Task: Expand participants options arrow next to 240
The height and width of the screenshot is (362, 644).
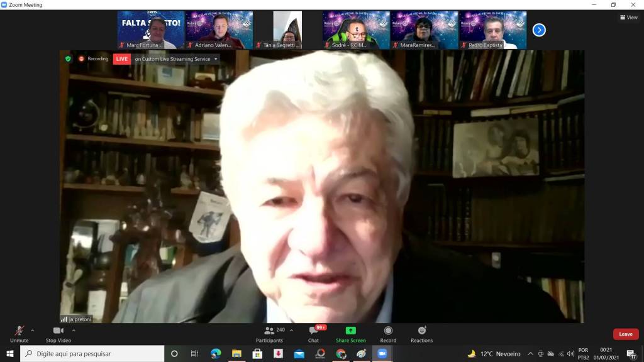Action: (291, 330)
